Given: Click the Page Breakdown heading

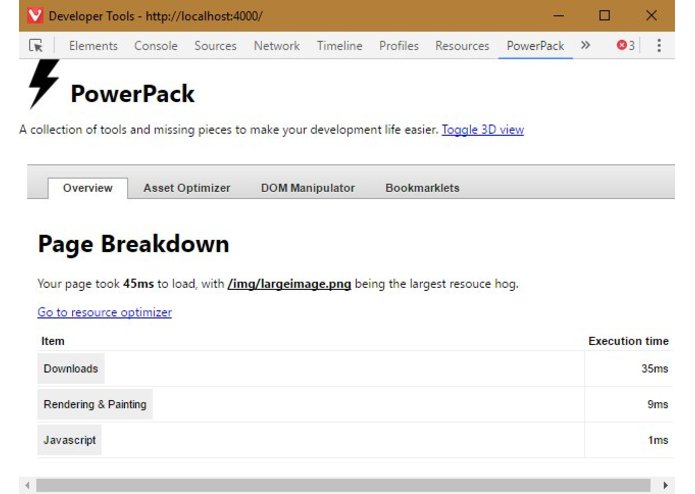Looking at the screenshot, I should click(x=133, y=244).
